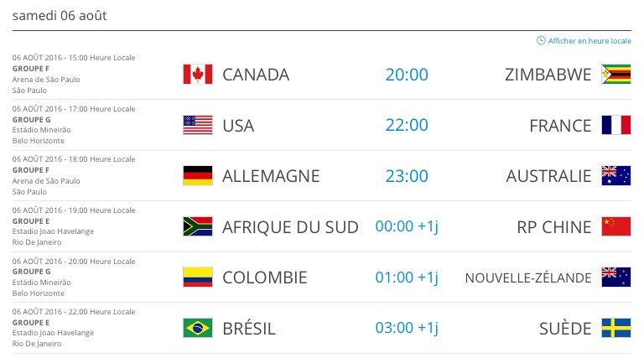Click the 'samedi 06 août' date header
The width and height of the screenshot is (644, 358).
point(60,16)
